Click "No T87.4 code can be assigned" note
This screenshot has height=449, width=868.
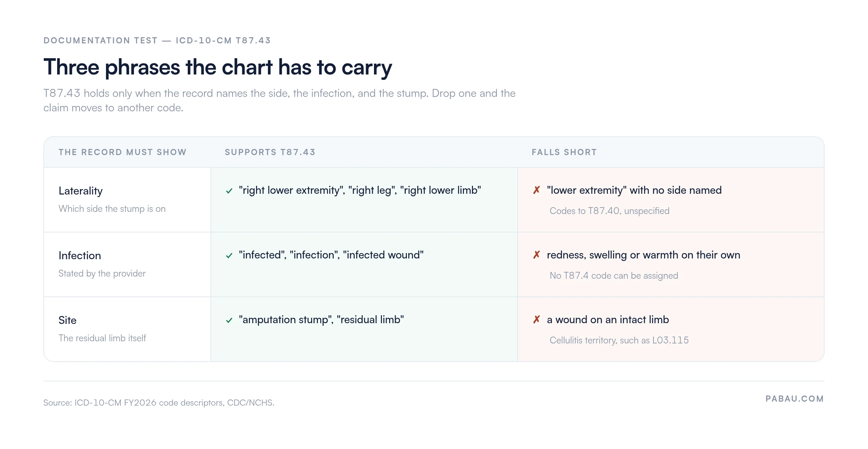pyautogui.click(x=614, y=275)
